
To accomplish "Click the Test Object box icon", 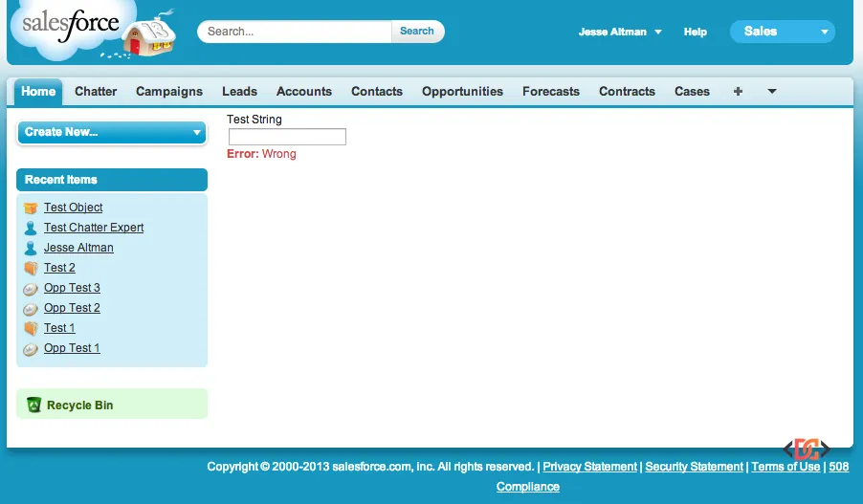I will coord(31,208).
